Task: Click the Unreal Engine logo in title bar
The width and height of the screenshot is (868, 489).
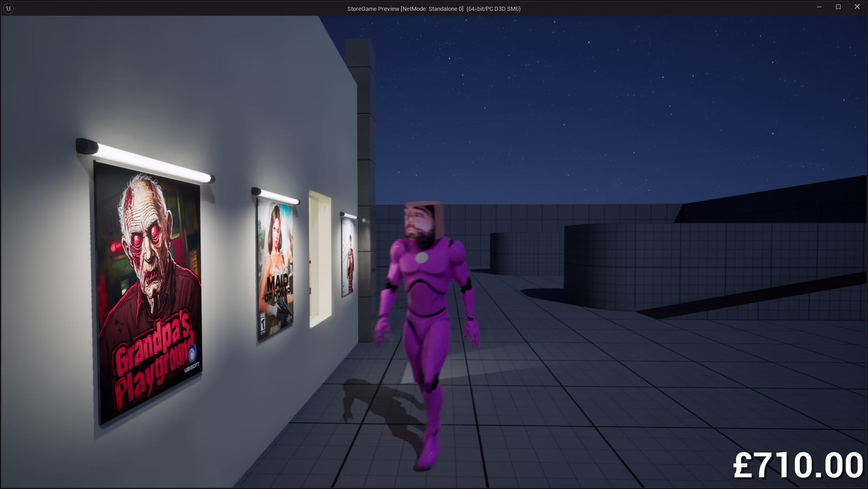Action: click(x=9, y=9)
